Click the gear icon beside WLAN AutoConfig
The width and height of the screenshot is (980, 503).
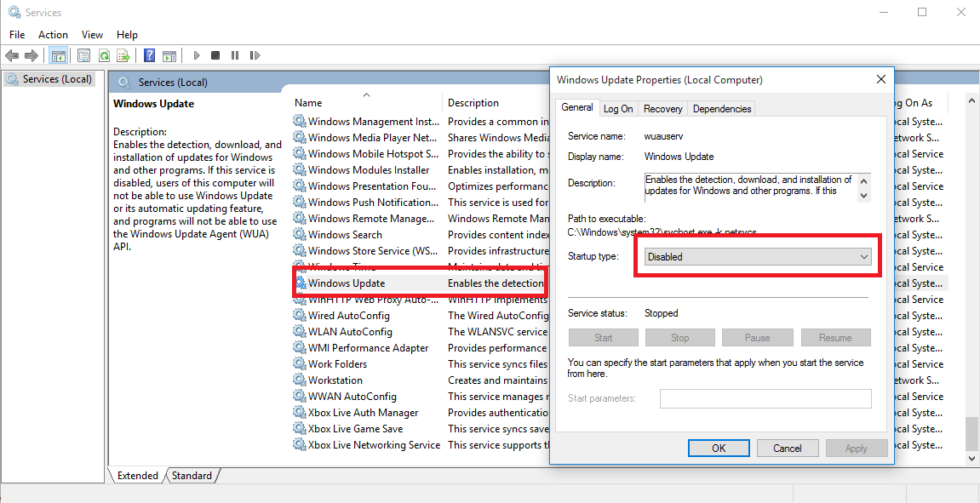point(300,332)
